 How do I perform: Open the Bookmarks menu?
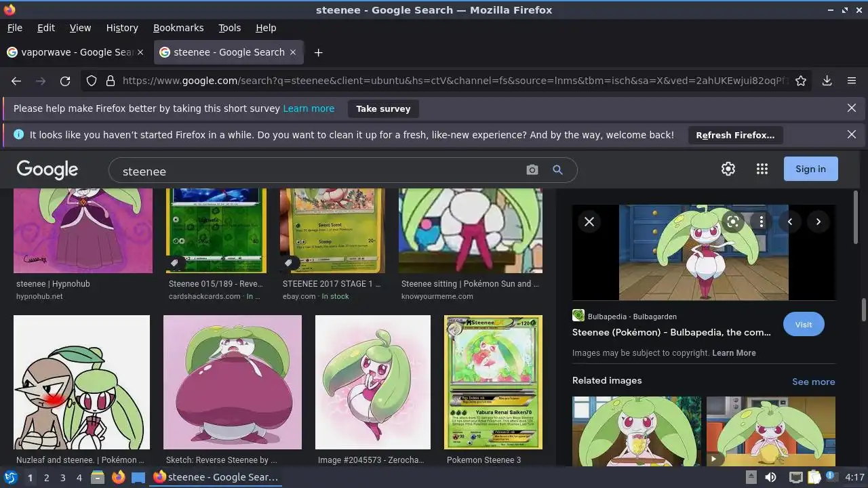click(178, 28)
